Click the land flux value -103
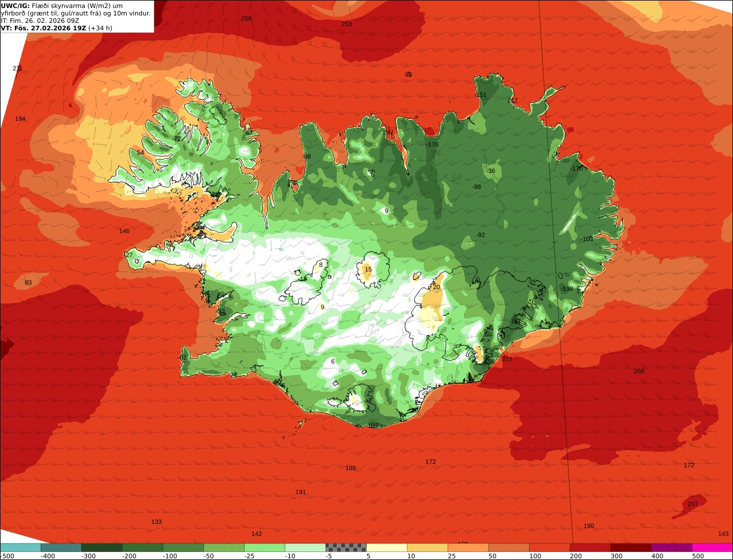Screen dimensions: 733x560 (587, 239)
